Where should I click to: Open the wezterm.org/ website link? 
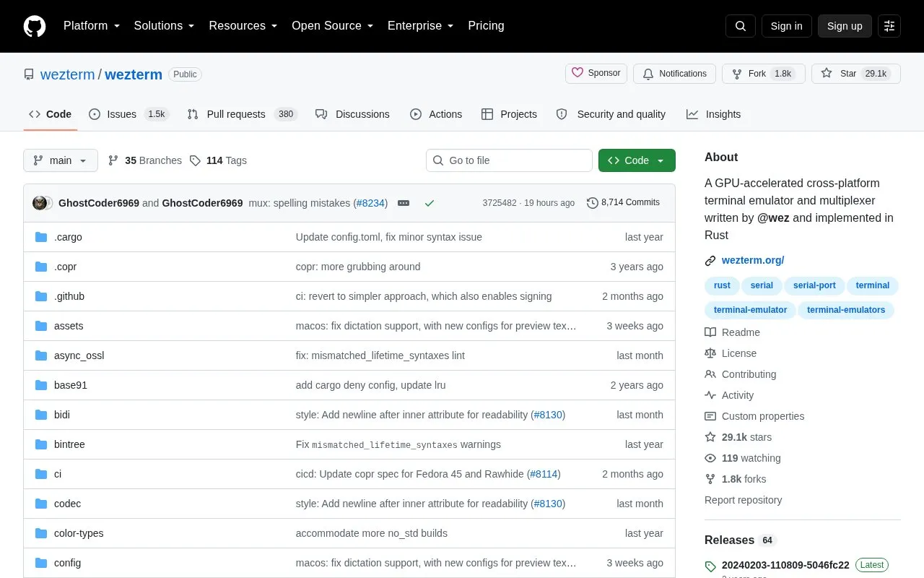(753, 260)
